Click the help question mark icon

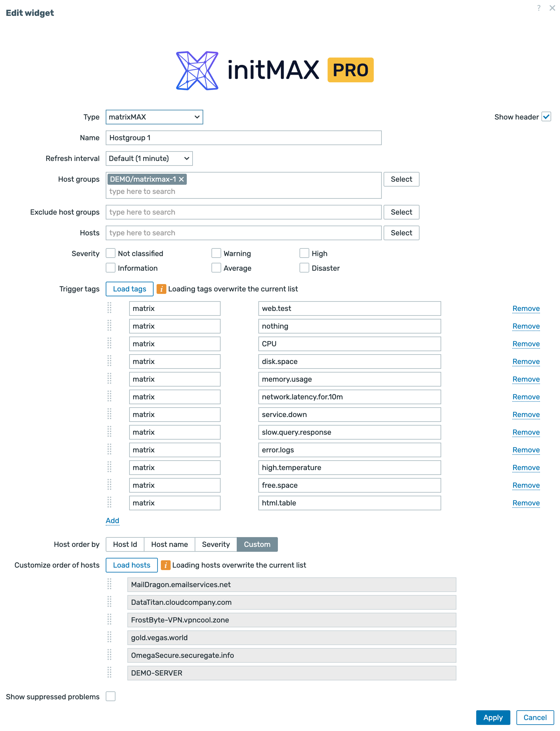coord(538,8)
